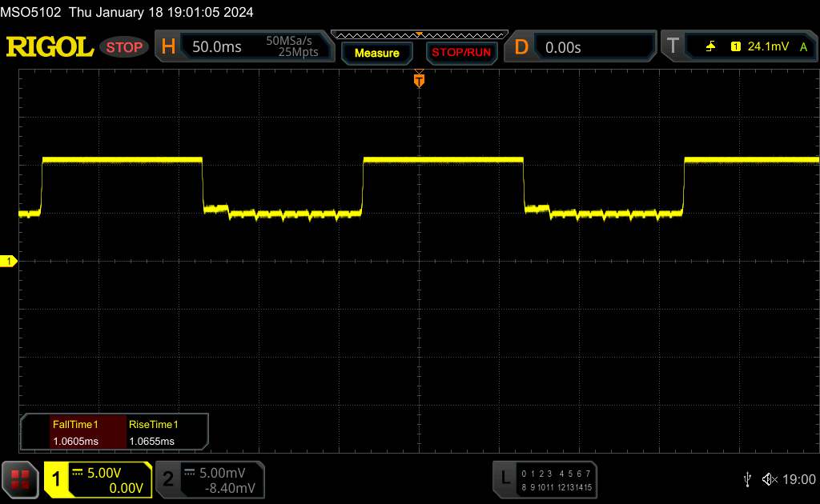Click the channel 1 ground level marker

[x=8, y=261]
